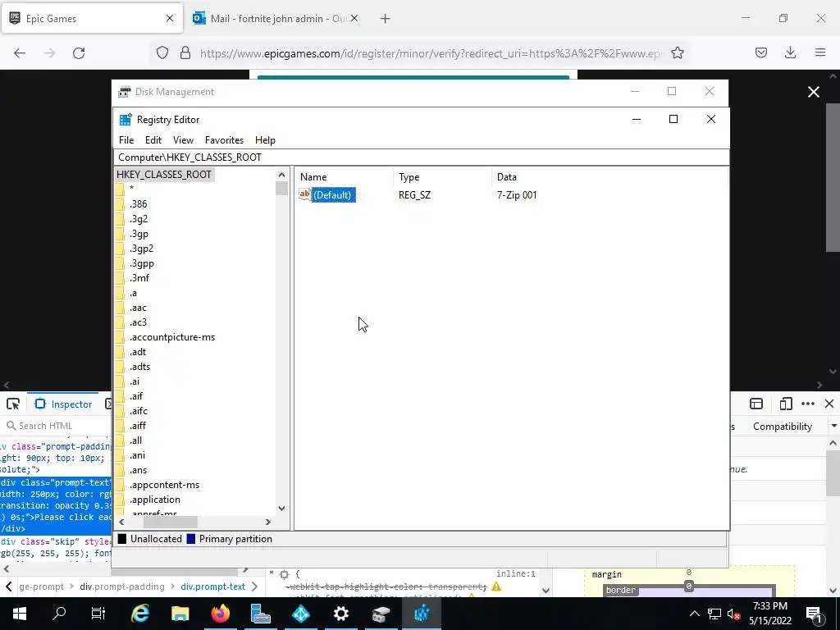Bookmark this page with the star icon

677,52
